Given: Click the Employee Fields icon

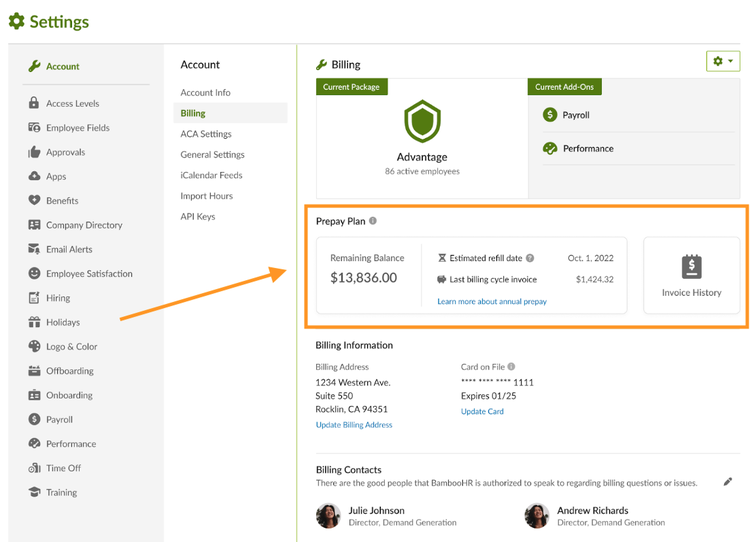Looking at the screenshot, I should click(x=34, y=127).
